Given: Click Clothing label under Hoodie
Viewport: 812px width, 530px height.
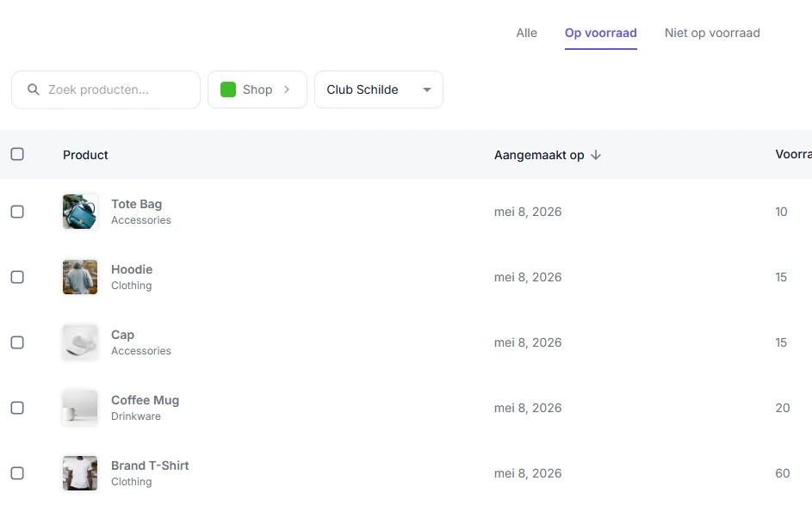Looking at the screenshot, I should click(x=132, y=286).
